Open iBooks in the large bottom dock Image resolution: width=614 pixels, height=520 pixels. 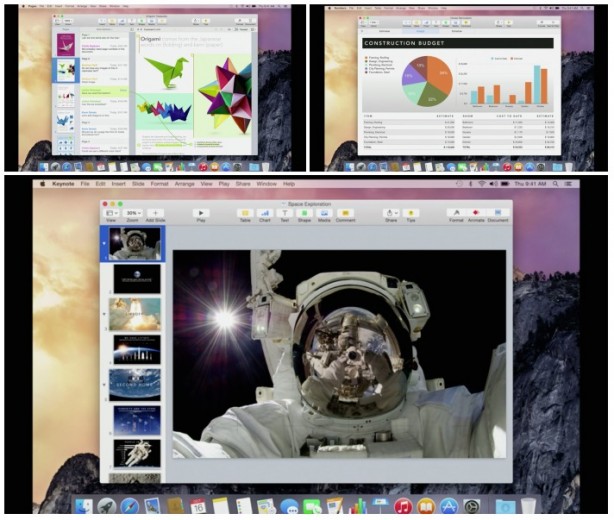click(426, 506)
